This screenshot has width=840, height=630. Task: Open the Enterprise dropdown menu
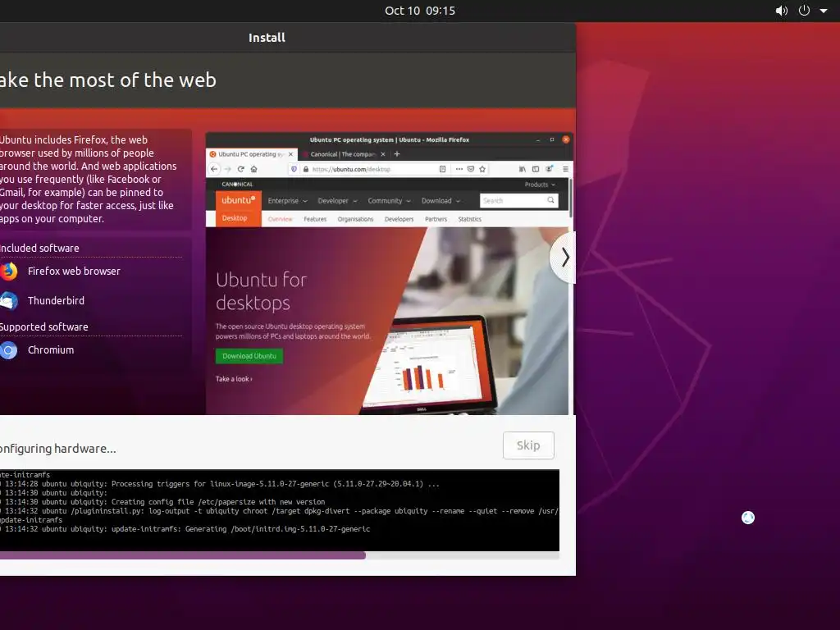pyautogui.click(x=288, y=201)
